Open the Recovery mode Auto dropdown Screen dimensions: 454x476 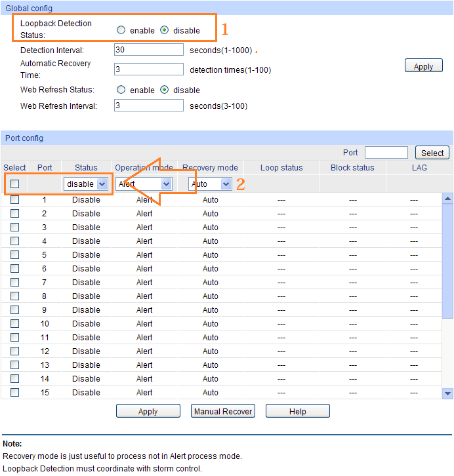click(210, 184)
